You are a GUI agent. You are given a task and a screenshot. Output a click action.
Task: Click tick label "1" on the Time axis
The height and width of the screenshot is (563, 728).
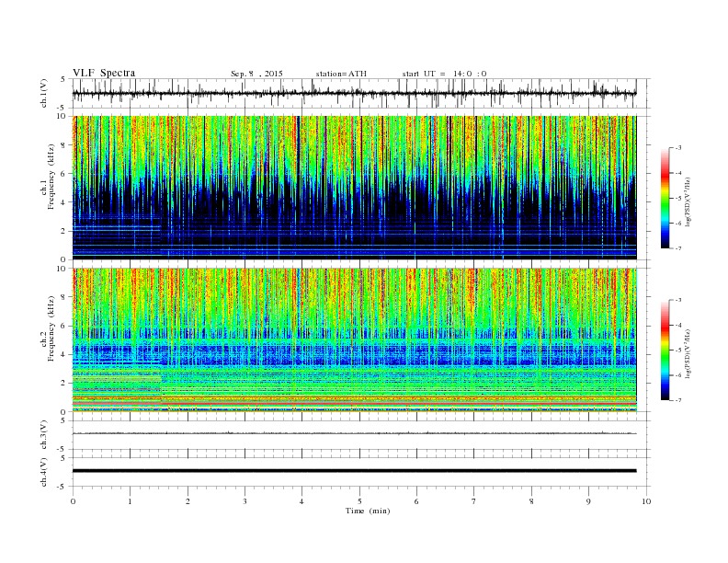pyautogui.click(x=130, y=501)
